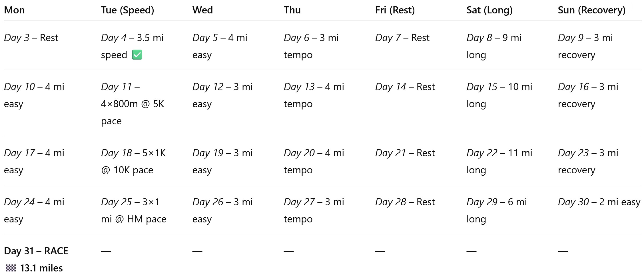The width and height of the screenshot is (644, 278).
Task: Click the Fri (Rest) header
Action: coord(395,10)
